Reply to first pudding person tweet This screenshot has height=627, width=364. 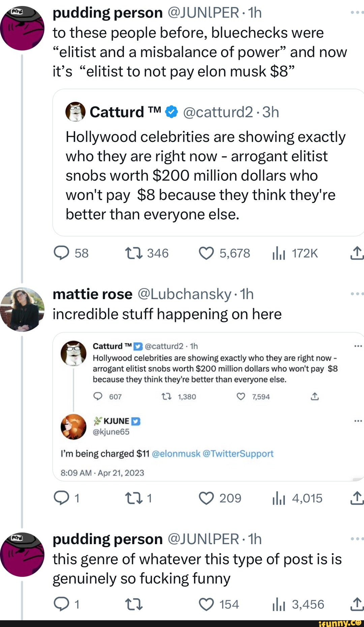tap(61, 253)
